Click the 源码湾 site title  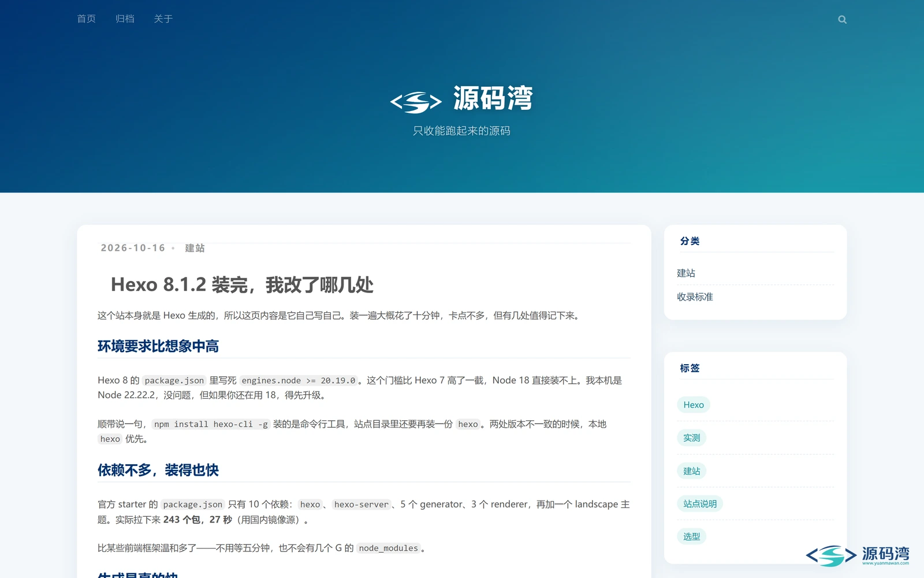(493, 98)
